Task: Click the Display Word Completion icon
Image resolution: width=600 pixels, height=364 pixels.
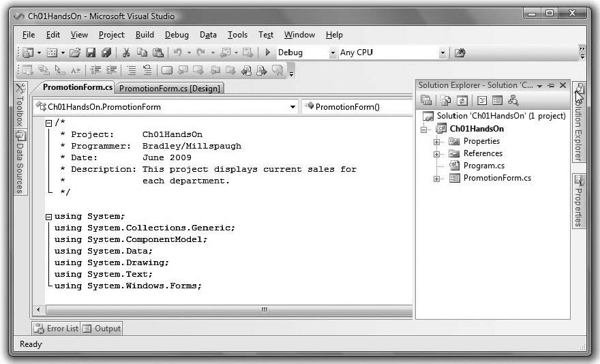Action: click(x=76, y=70)
